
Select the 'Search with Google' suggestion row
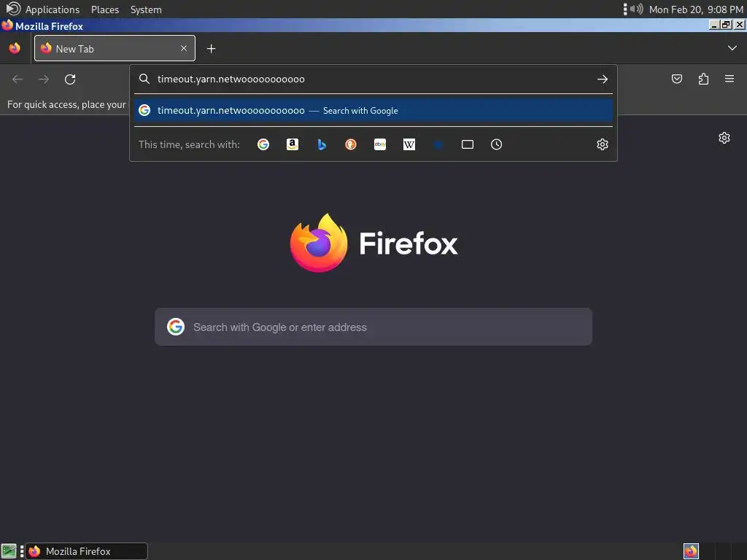[x=373, y=111]
